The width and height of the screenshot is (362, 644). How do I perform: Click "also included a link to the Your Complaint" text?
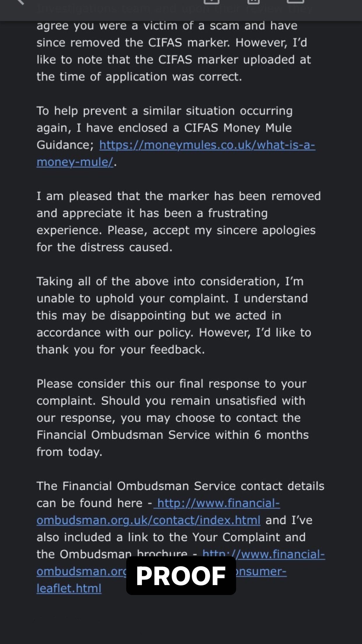pos(171,537)
